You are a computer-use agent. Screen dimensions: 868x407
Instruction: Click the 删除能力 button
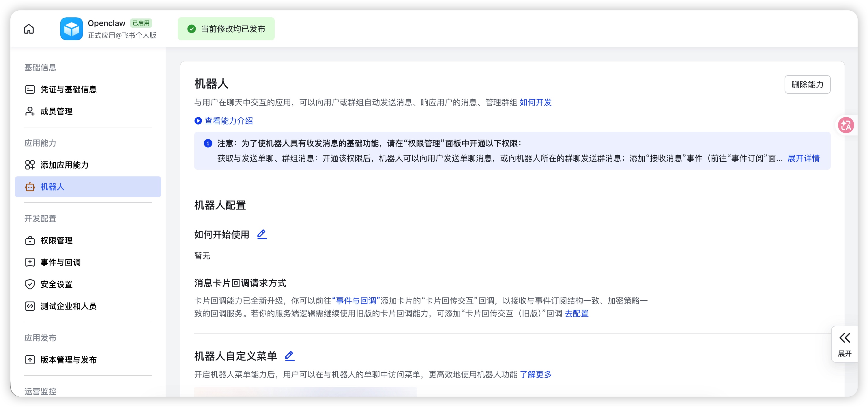coord(807,84)
